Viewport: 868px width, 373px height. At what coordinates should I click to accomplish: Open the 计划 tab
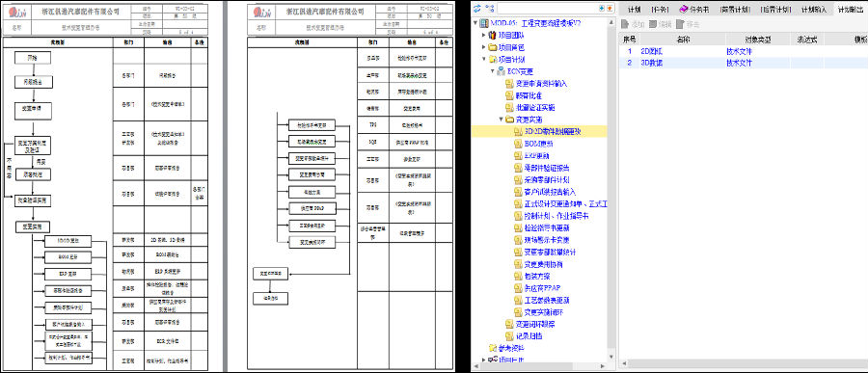[x=634, y=10]
